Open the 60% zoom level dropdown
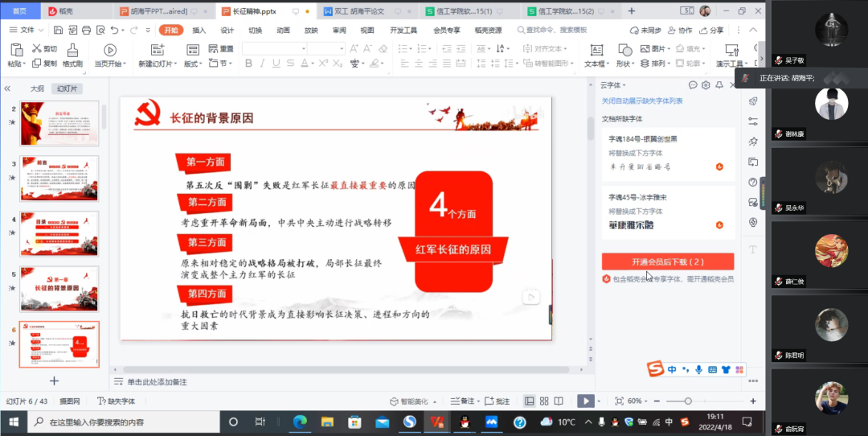The height and width of the screenshot is (436, 868). pyautogui.click(x=646, y=401)
